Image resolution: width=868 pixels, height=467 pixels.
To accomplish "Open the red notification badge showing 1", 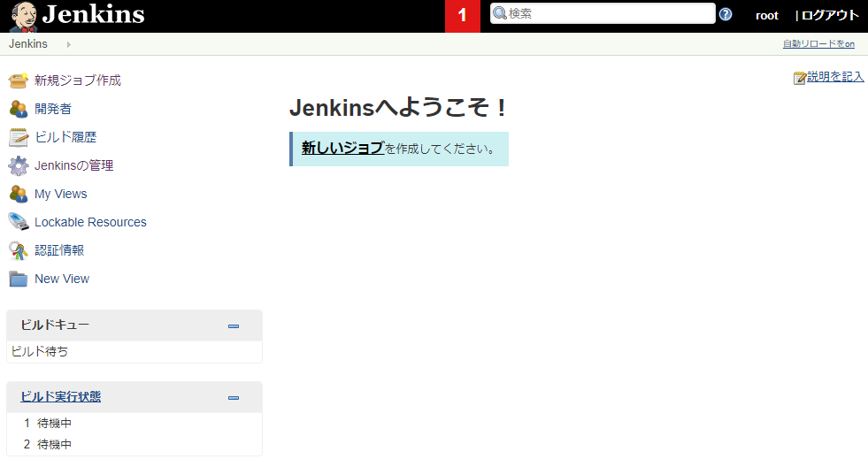I will (x=462, y=16).
